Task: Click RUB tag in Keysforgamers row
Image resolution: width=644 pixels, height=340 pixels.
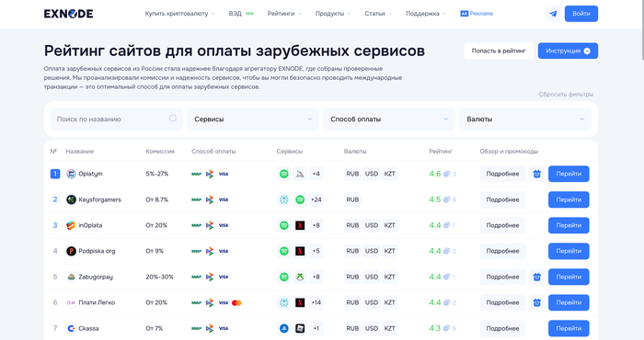Action: point(352,199)
